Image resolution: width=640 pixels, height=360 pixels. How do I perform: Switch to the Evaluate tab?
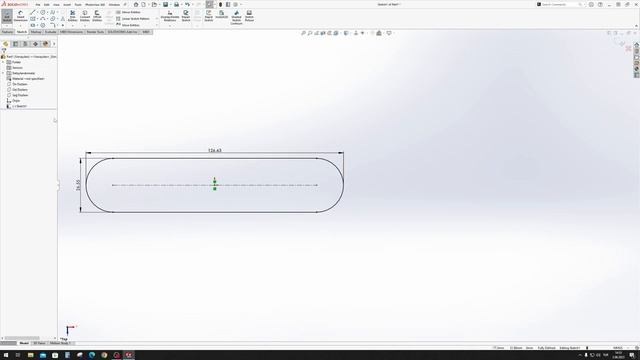pyautogui.click(x=51, y=32)
